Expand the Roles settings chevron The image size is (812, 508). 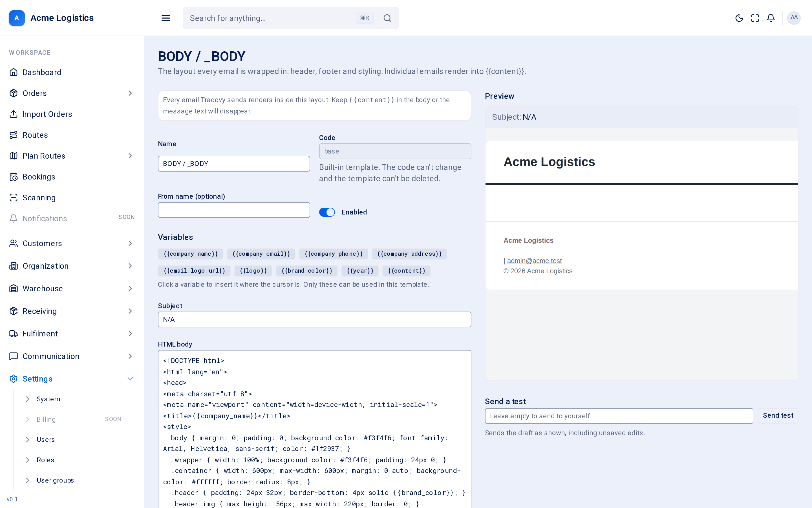click(x=28, y=460)
